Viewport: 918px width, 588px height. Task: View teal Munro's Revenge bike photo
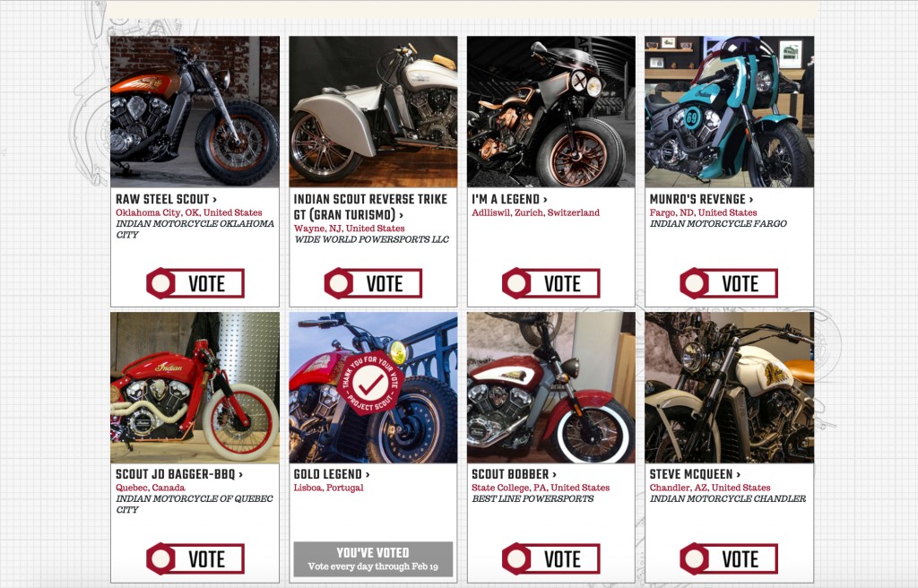(x=729, y=112)
